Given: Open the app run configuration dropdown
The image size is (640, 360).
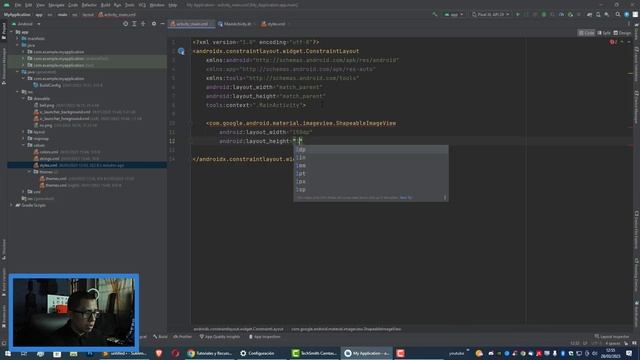Looking at the screenshot, I should click(453, 14).
